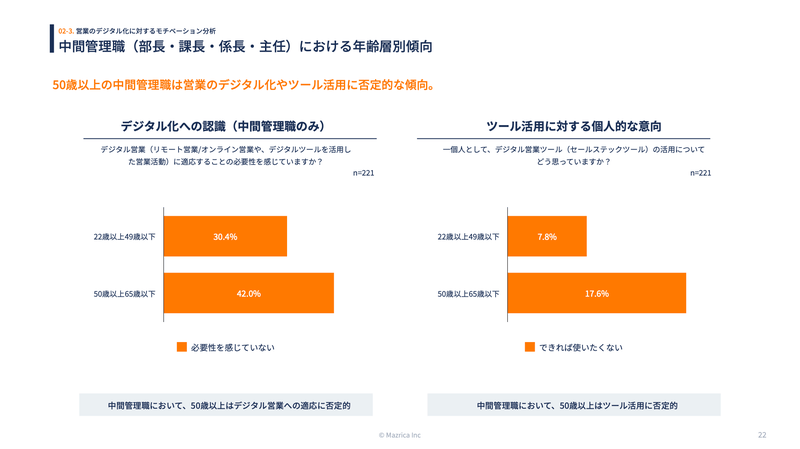Screen dimensions: 800x449
Task: Select the right conclusion box about ツール活用に否定的
Action: [x=573, y=405]
